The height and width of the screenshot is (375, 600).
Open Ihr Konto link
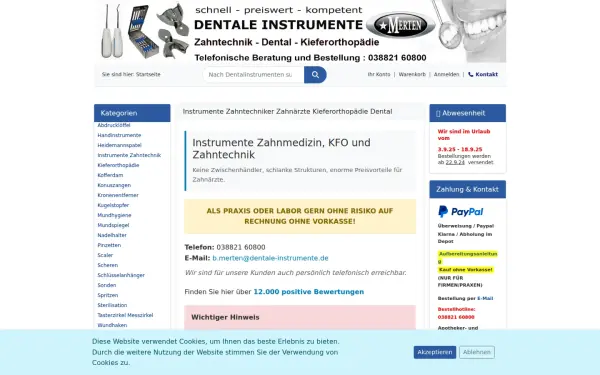coord(379,74)
